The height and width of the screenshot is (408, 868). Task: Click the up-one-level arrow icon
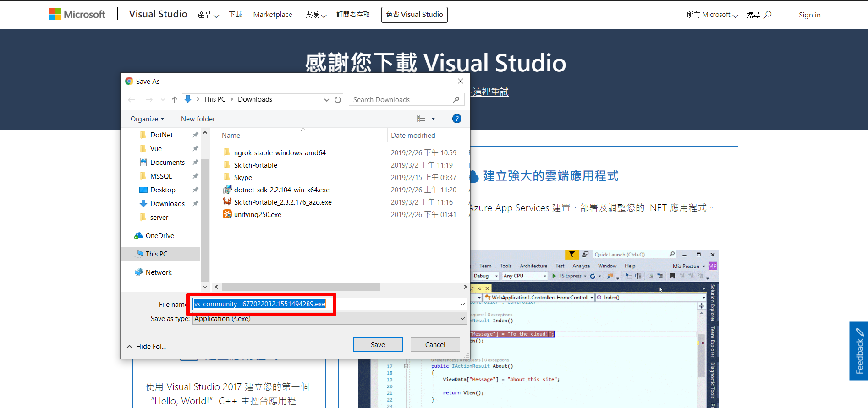point(174,100)
